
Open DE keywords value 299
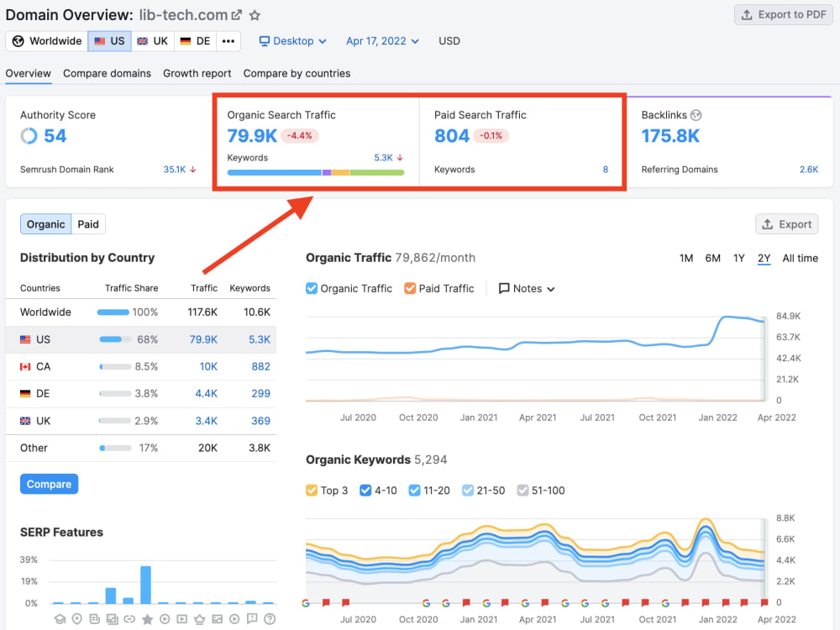(x=261, y=394)
